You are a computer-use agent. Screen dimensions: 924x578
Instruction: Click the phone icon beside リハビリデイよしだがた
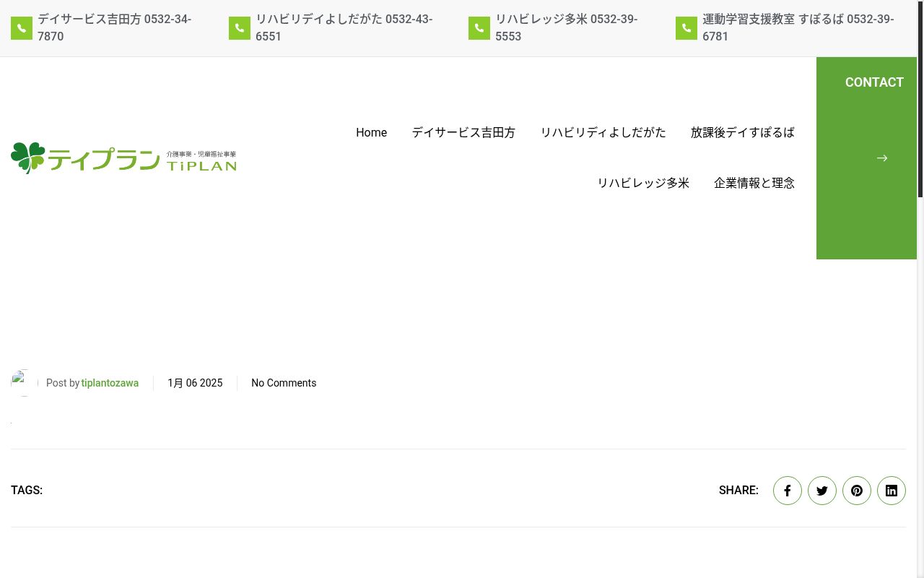(240, 28)
